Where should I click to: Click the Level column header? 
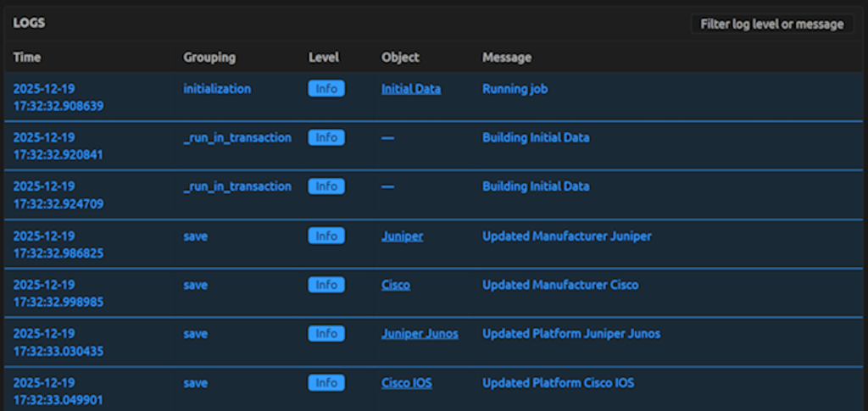pyautogui.click(x=323, y=58)
